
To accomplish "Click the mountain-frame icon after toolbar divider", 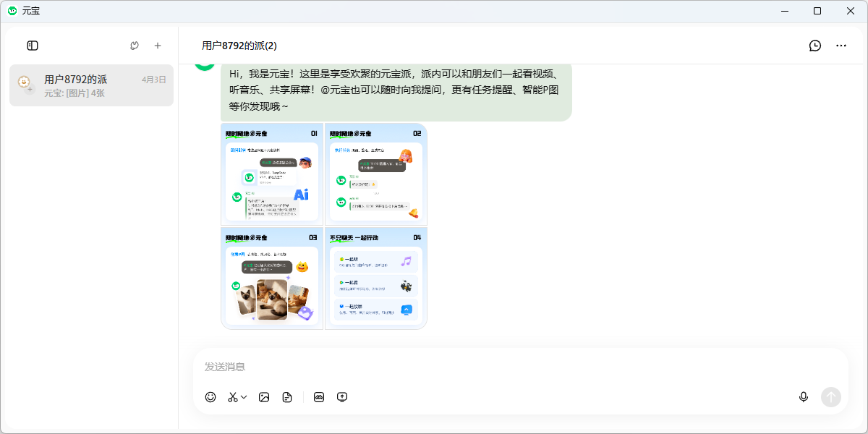I will pyautogui.click(x=319, y=397).
